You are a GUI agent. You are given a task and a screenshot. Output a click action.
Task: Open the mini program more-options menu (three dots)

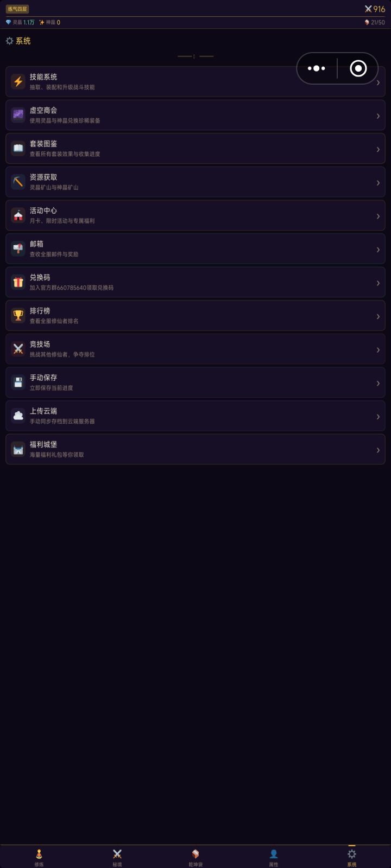tap(317, 68)
